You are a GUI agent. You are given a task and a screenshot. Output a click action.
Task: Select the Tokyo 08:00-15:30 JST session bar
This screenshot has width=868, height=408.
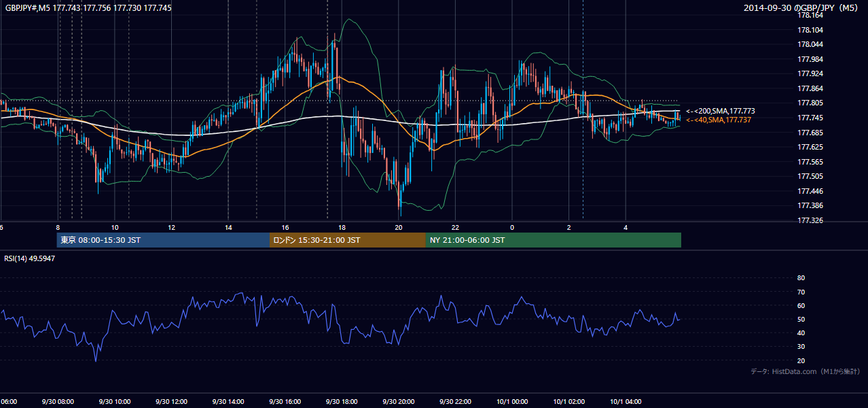pos(163,240)
